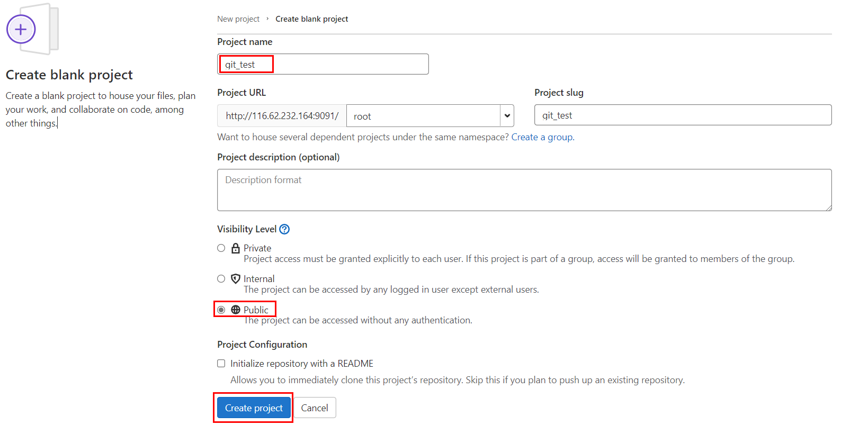Click the globe icon beside Public
The height and width of the screenshot is (425, 868).
(236, 310)
